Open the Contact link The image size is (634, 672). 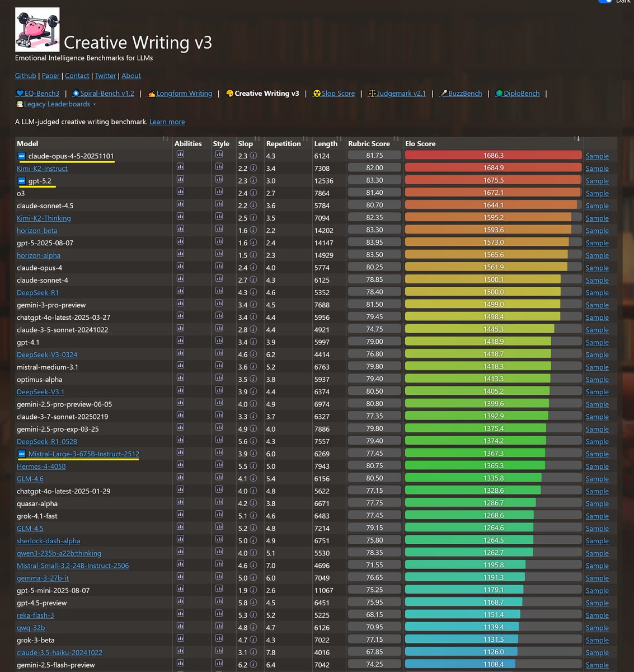(77, 76)
